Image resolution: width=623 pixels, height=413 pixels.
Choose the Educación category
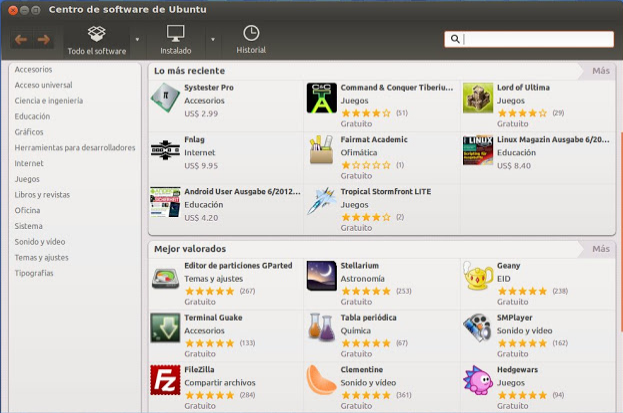[32, 116]
